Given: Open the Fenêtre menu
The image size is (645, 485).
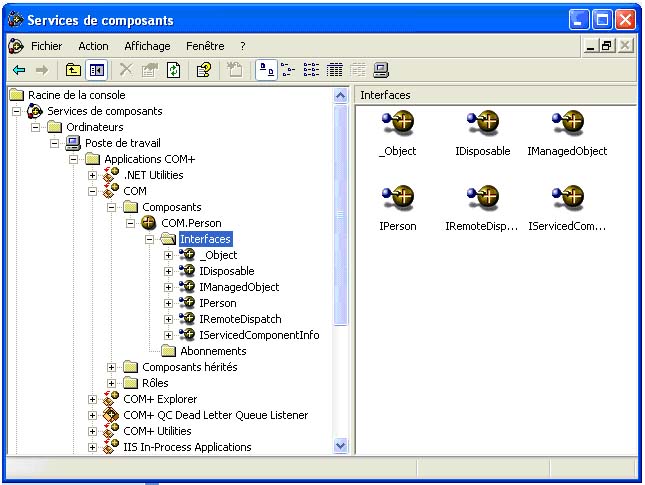Looking at the screenshot, I should coord(205,46).
